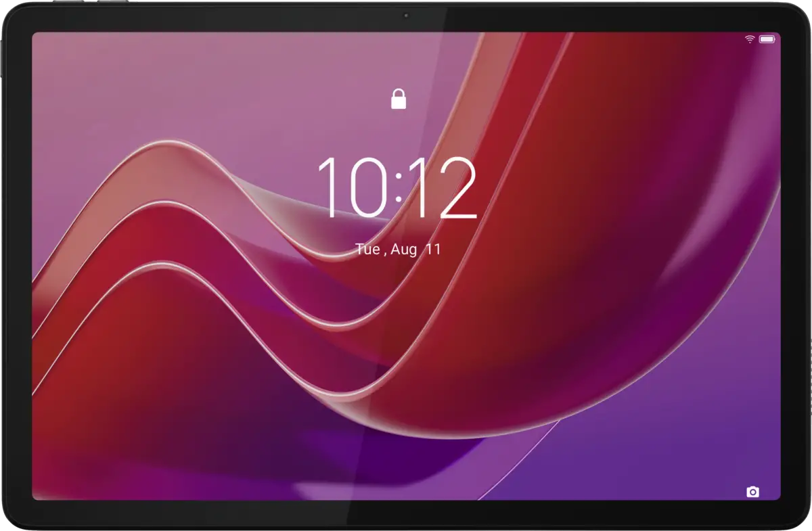Tap the clock to expand lock screen details
The image size is (812, 531).
pyautogui.click(x=399, y=189)
